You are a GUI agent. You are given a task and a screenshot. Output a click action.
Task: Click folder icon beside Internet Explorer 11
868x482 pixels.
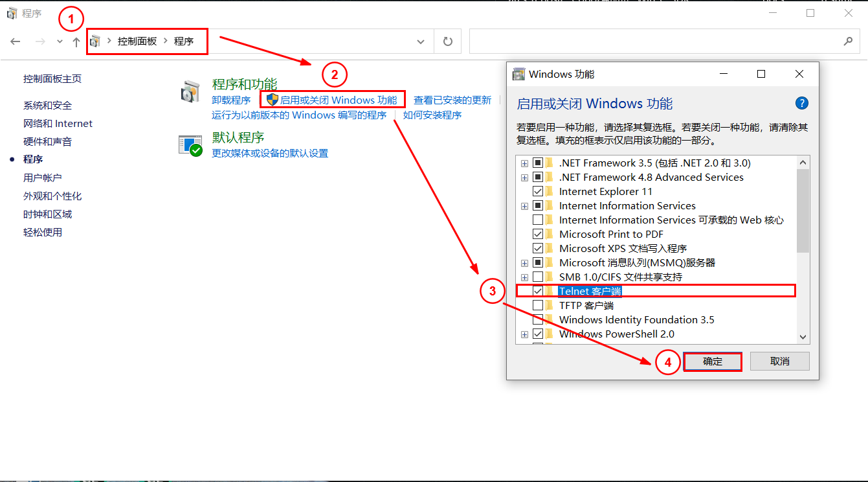click(x=550, y=192)
